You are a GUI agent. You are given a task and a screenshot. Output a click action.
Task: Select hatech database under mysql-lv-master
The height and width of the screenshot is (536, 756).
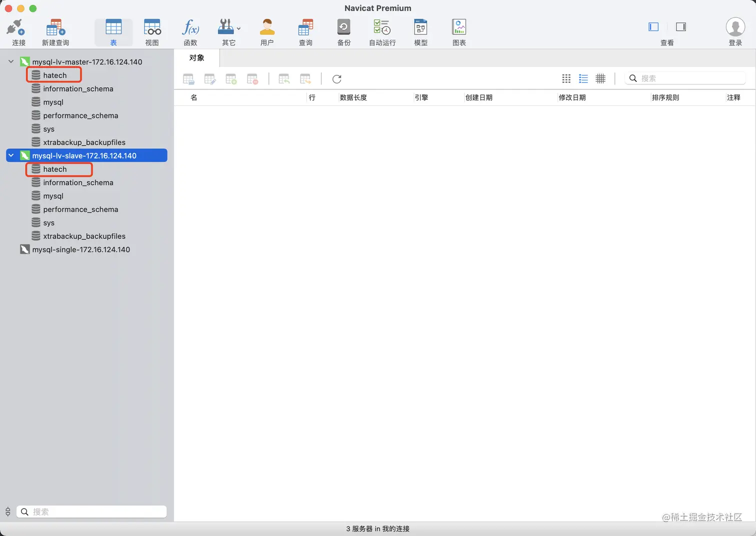click(x=55, y=75)
